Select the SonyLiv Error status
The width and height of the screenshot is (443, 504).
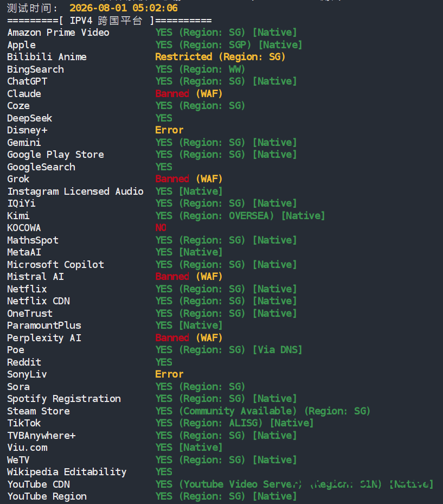point(169,374)
